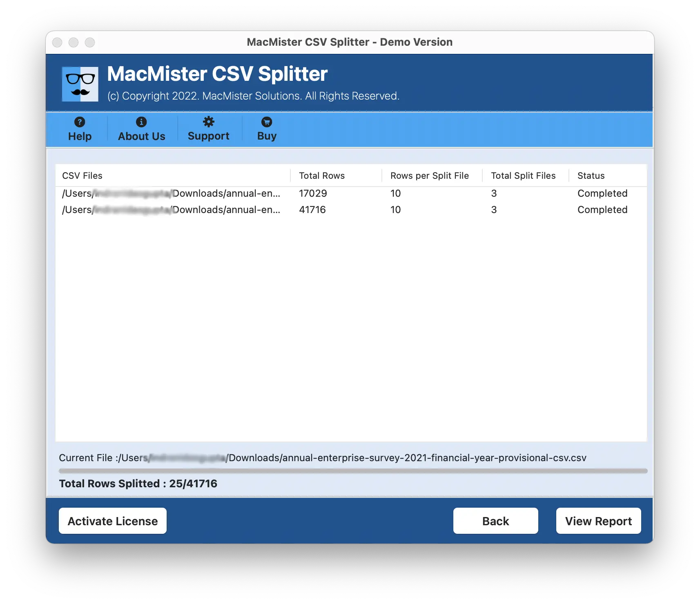Open the About Us info icon
Viewport: 700px width, 604px height.
[141, 122]
